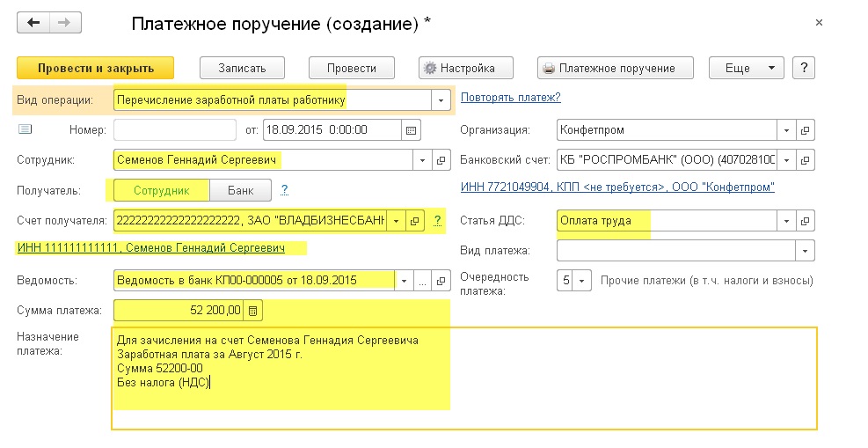Screen dimensions: 868x448
Task: Click the Повторять платеж? link
Action: 510,98
